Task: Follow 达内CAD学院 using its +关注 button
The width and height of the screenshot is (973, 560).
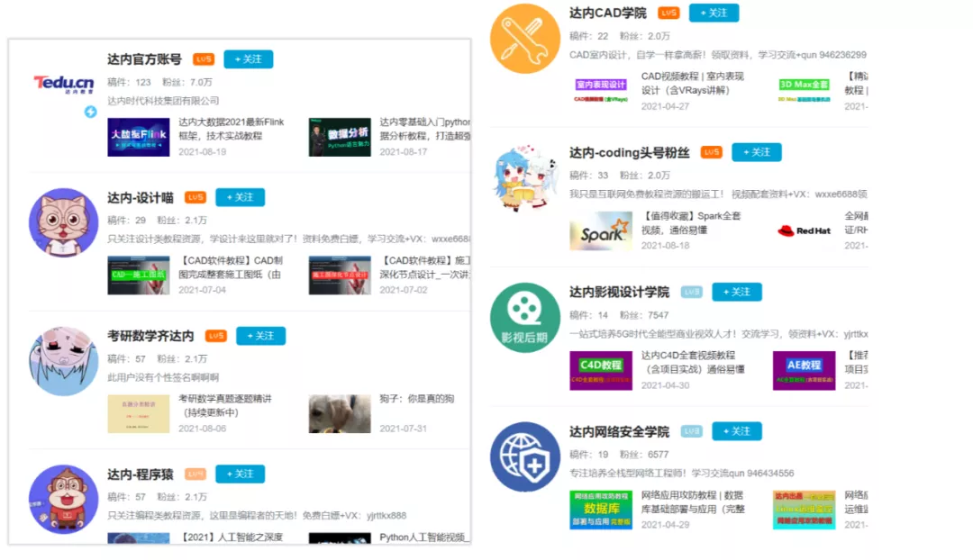Action: (714, 14)
